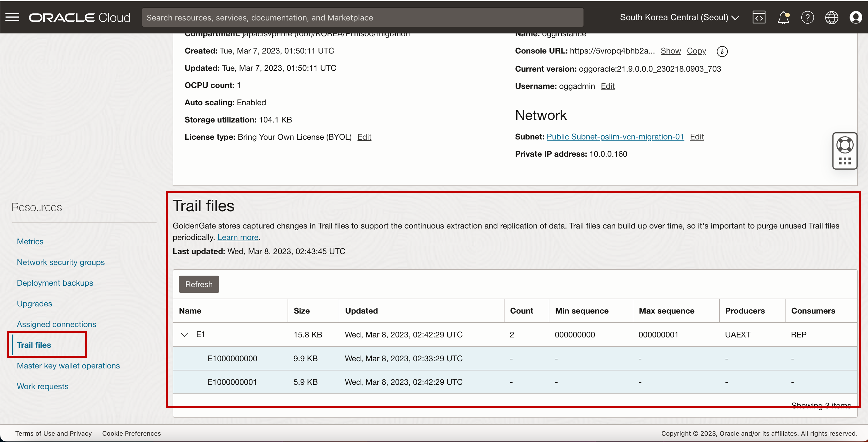
Task: Open Network security groups
Action: (x=61, y=262)
